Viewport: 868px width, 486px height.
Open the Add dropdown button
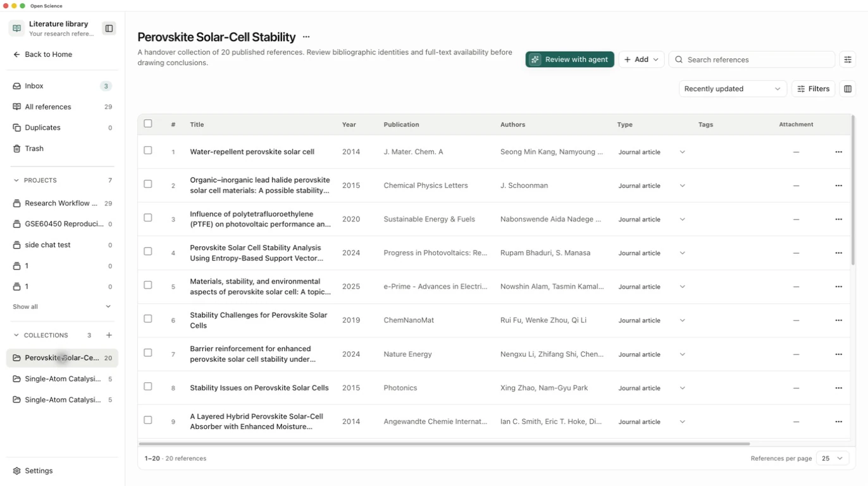point(642,59)
